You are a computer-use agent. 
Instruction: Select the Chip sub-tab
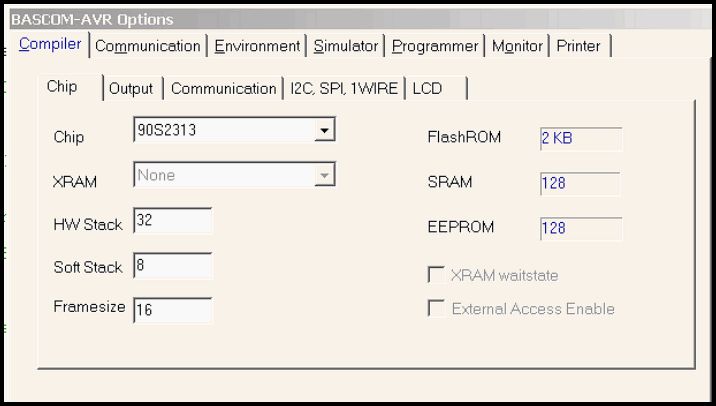[62, 87]
